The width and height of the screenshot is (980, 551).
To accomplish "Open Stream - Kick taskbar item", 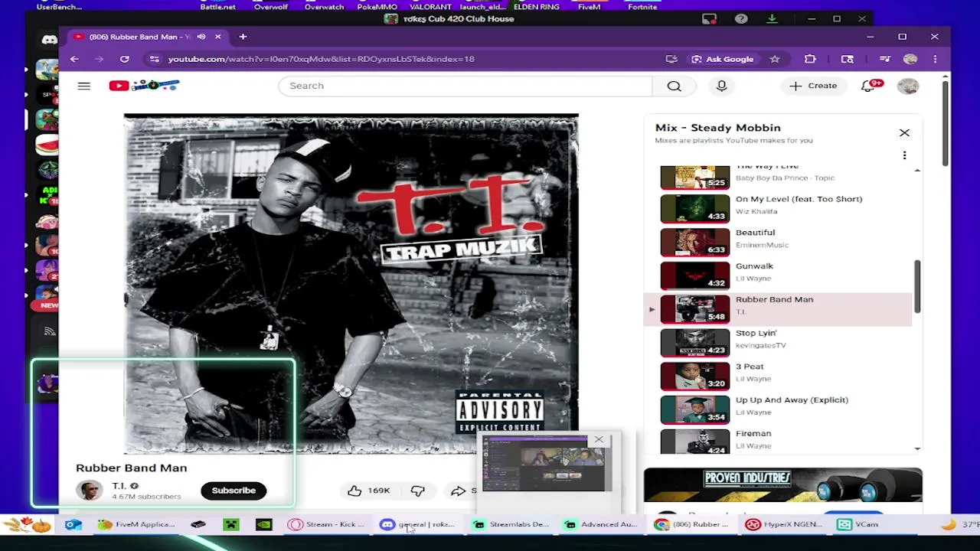I will [x=325, y=524].
